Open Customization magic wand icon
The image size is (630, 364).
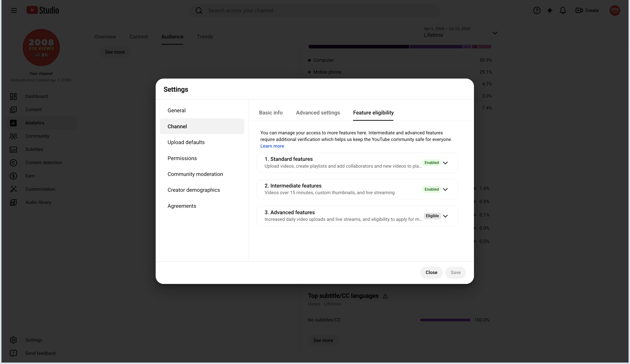coord(13,189)
